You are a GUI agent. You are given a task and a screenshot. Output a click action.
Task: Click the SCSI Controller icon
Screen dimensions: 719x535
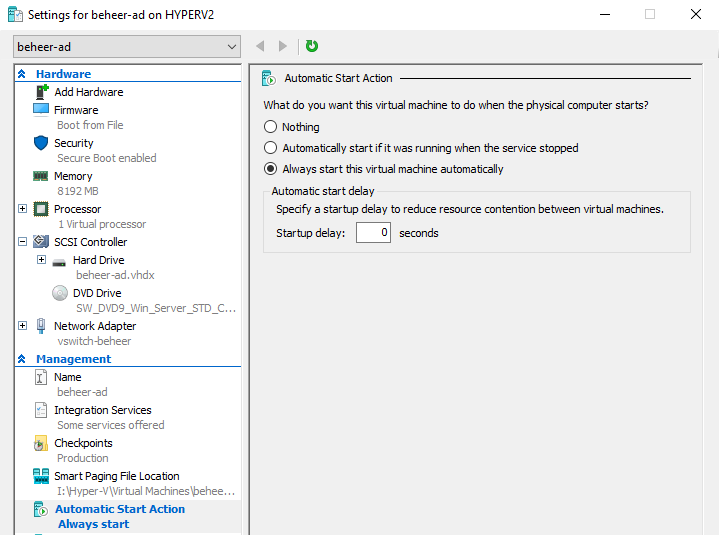[41, 242]
